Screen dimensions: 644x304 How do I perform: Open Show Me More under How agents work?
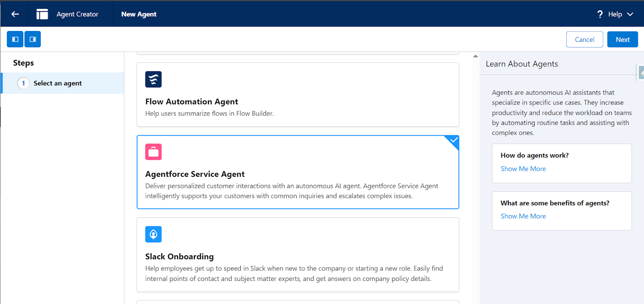coord(523,169)
